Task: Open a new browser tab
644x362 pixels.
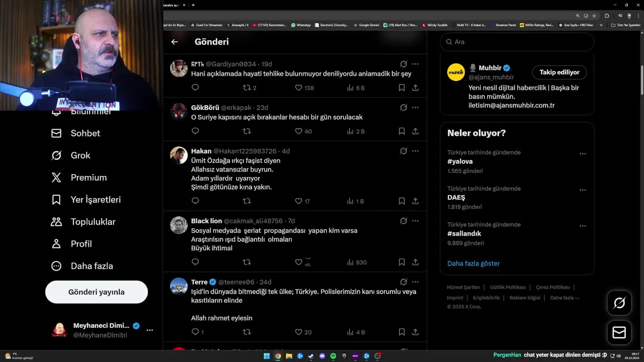Action: (193, 5)
